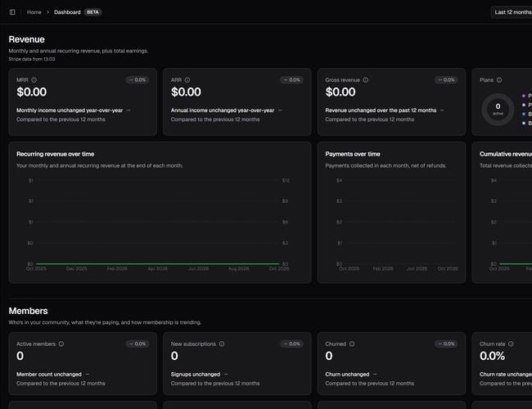This screenshot has width=532, height=409.
Task: Click 'Churn unchanged' text
Action: (x=347, y=374)
